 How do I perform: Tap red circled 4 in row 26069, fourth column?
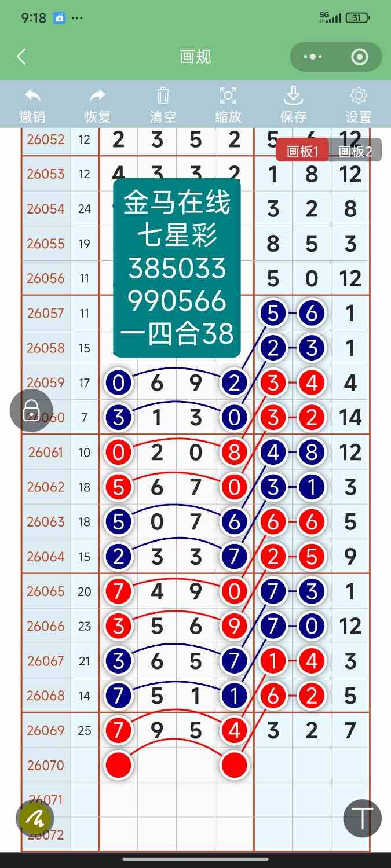[235, 730]
